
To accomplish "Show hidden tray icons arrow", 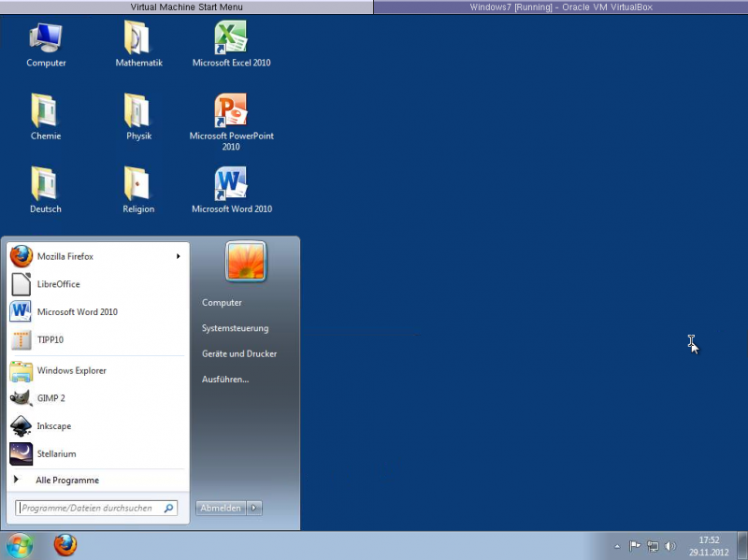I will click(x=617, y=547).
